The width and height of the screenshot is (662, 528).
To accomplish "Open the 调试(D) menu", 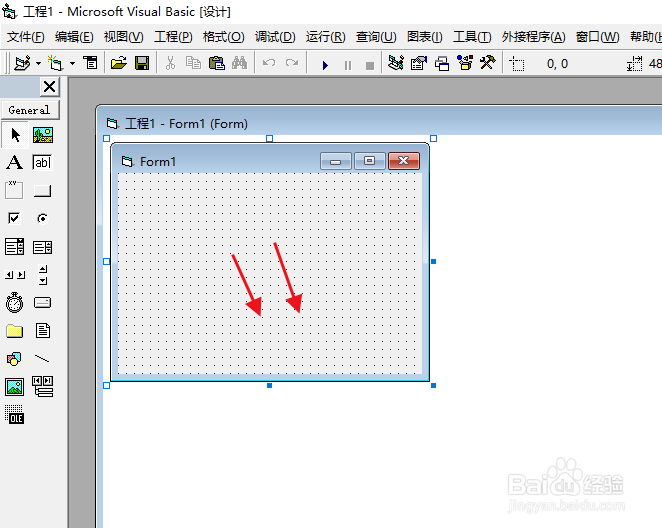I will [x=275, y=37].
